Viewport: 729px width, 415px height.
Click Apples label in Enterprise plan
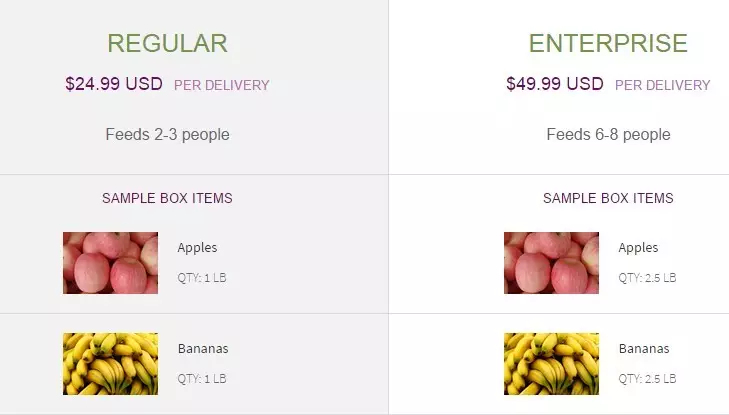pyautogui.click(x=638, y=248)
